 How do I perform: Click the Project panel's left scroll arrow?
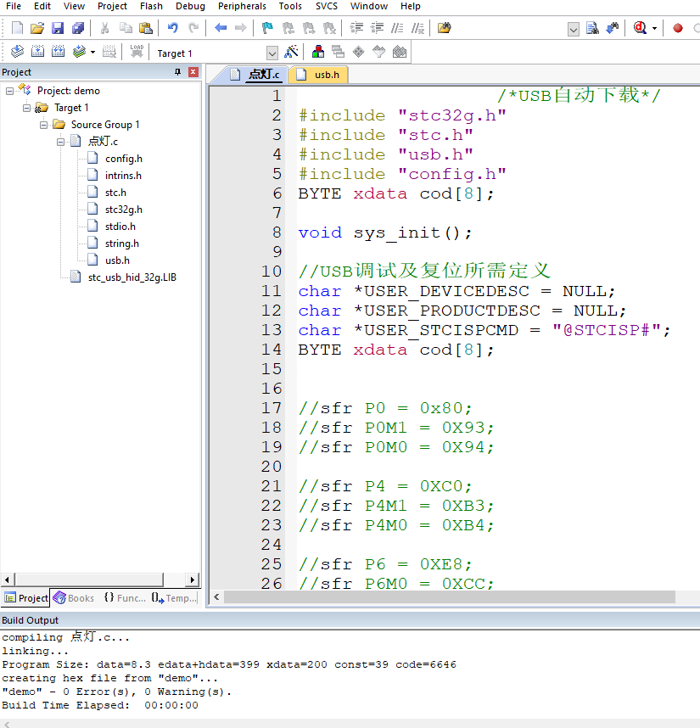7,580
